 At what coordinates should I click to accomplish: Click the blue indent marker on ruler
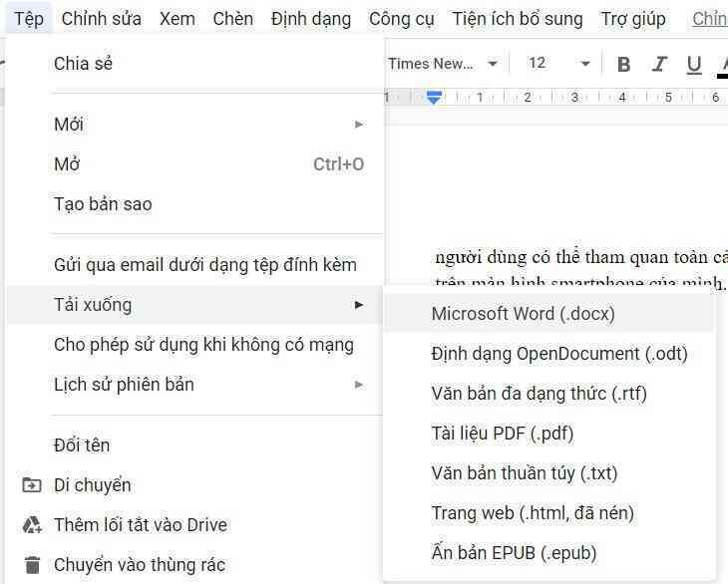tap(434, 98)
